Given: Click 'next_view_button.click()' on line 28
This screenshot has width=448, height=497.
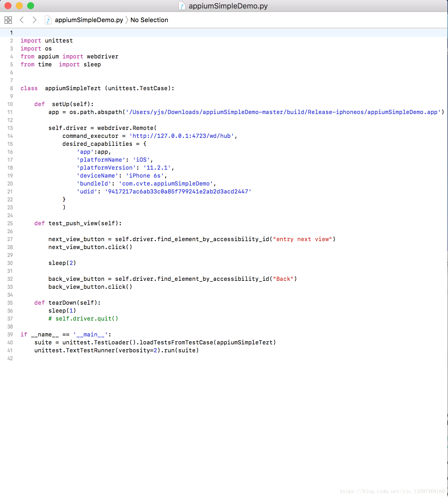Looking at the screenshot, I should coord(90,247).
